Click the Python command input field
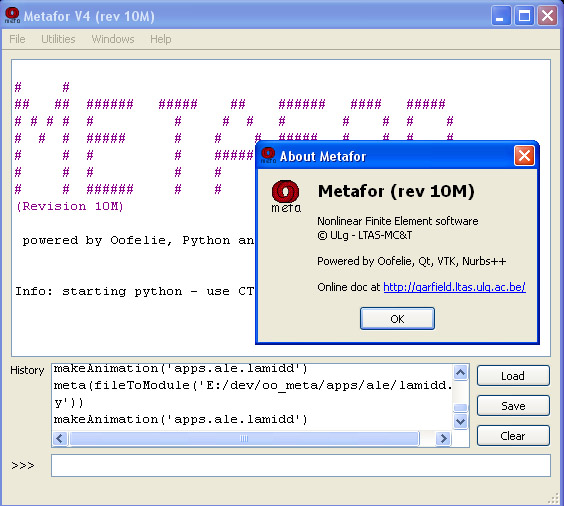The height and width of the screenshot is (506, 564). 301,465
